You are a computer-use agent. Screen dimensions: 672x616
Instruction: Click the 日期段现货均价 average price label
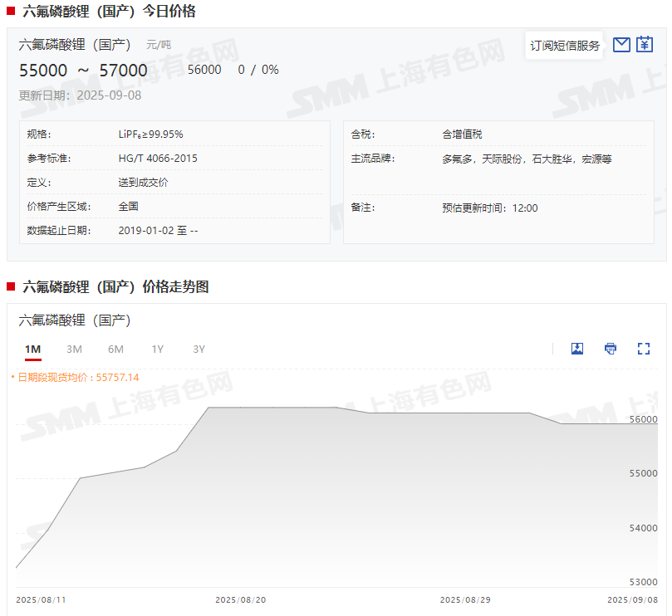pos(76,378)
